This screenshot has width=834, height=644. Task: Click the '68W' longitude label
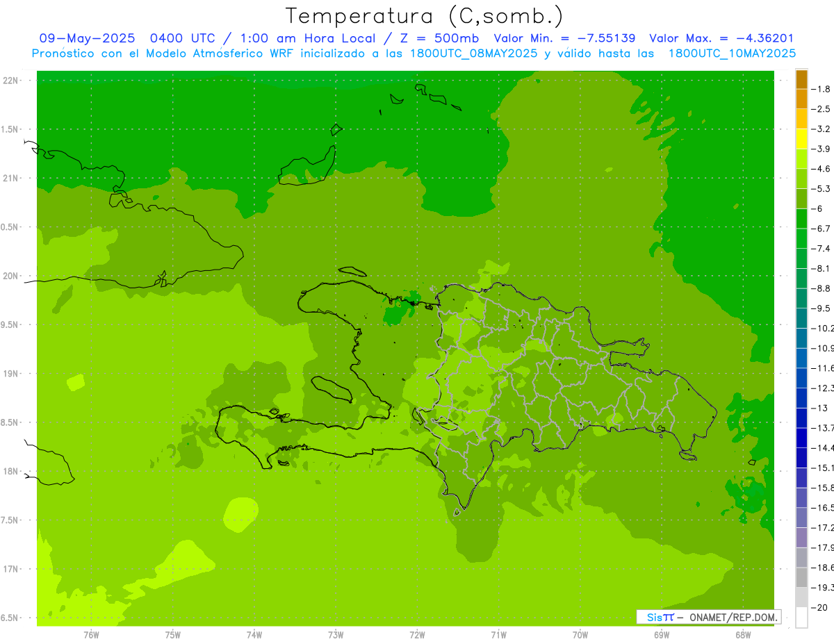[743, 635]
